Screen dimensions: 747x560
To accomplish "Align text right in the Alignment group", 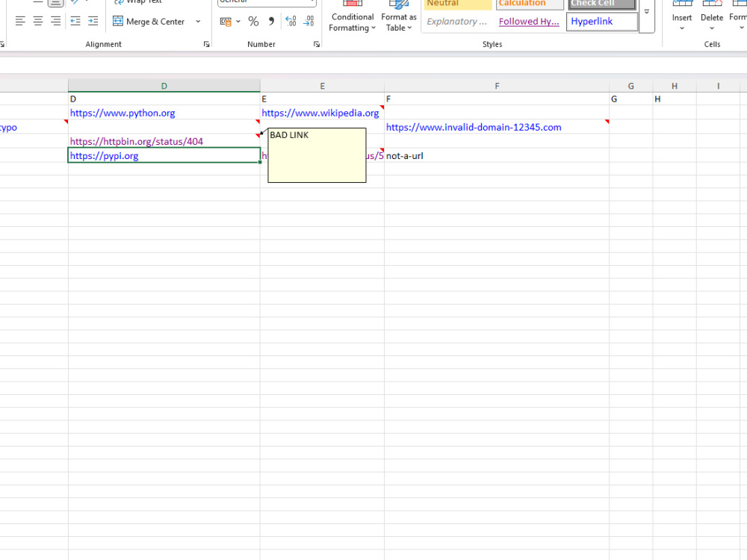I will click(x=55, y=22).
